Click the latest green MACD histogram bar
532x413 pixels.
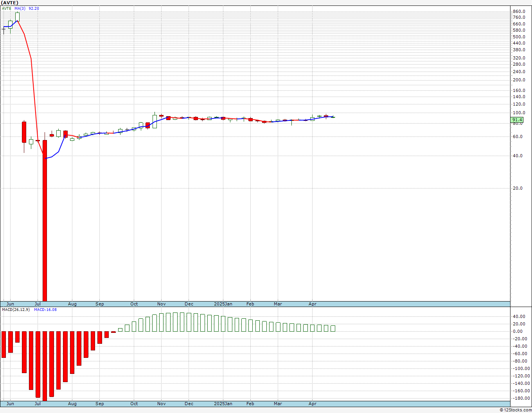tap(333, 329)
